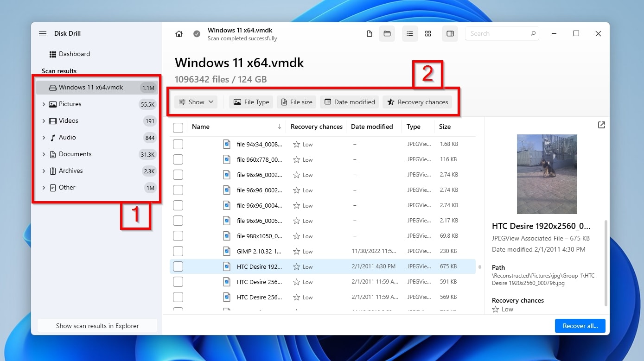This screenshot has height=361, width=644.
Task: Expand the Other category
Action: pos(44,188)
